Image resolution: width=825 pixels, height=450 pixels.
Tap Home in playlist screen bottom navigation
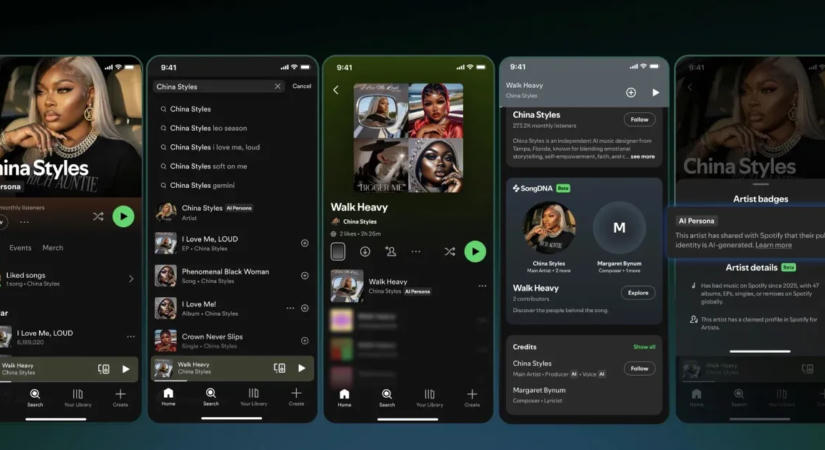click(x=344, y=397)
